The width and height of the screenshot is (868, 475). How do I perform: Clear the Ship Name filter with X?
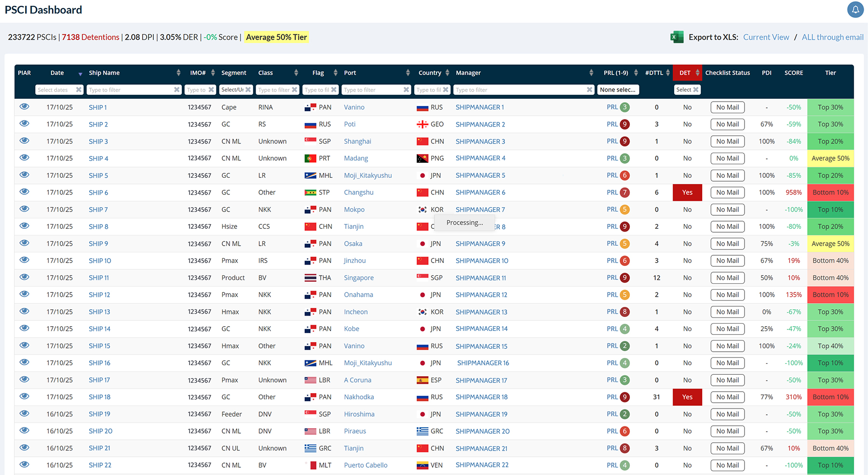176,90
